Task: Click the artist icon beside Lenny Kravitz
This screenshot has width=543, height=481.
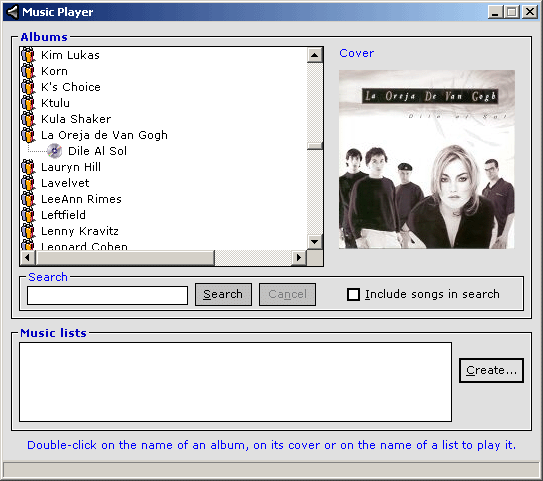Action: point(28,231)
